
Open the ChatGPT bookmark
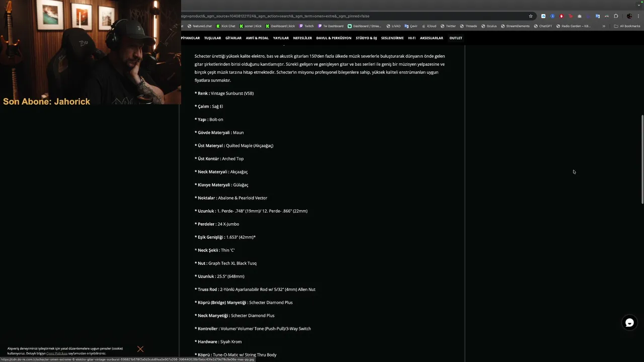(543, 26)
